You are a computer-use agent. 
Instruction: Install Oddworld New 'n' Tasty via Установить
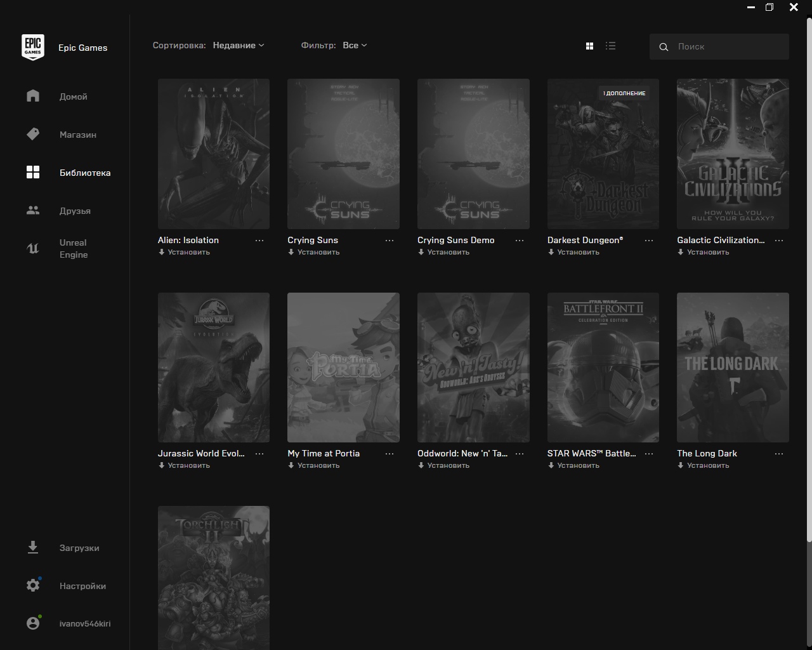click(x=443, y=465)
